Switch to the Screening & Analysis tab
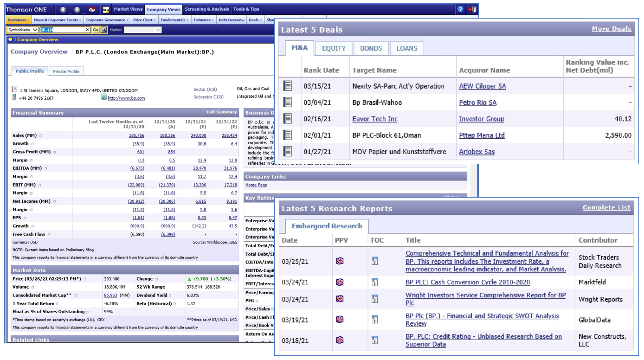The width and height of the screenshot is (644, 360). tap(206, 9)
